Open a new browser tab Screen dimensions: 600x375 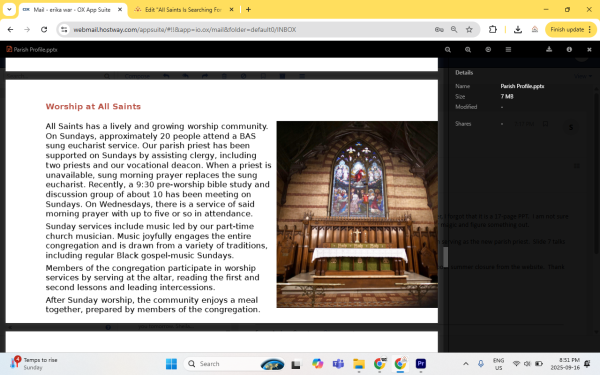pyautogui.click(x=248, y=10)
